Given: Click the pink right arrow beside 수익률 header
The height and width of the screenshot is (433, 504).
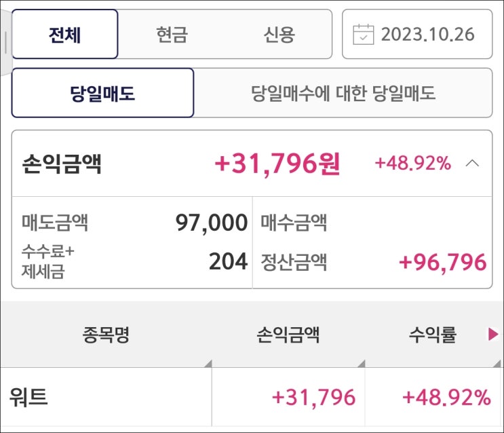Looking at the screenshot, I should (493, 334).
